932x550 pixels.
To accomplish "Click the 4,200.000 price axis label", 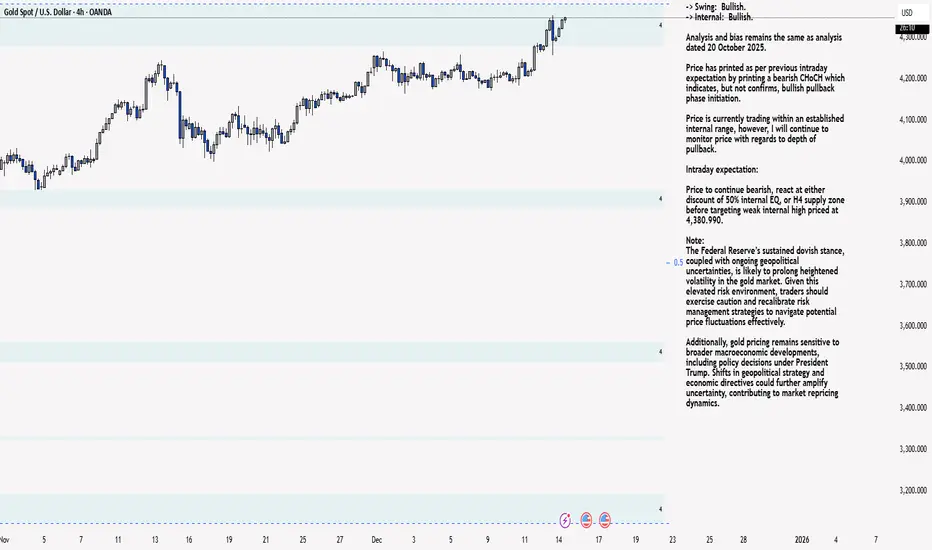I will (913, 78).
